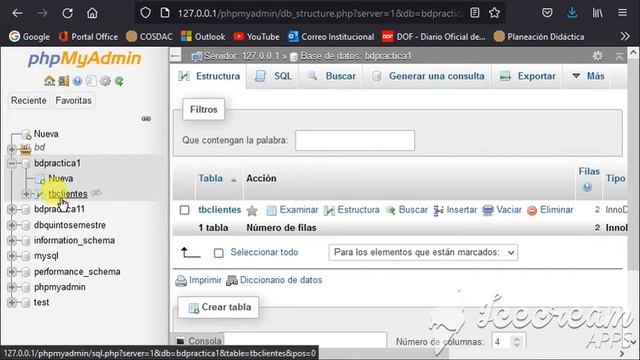This screenshot has height=360, width=640.
Task: Click the log out door icon in sidebar
Action: (x=63, y=81)
